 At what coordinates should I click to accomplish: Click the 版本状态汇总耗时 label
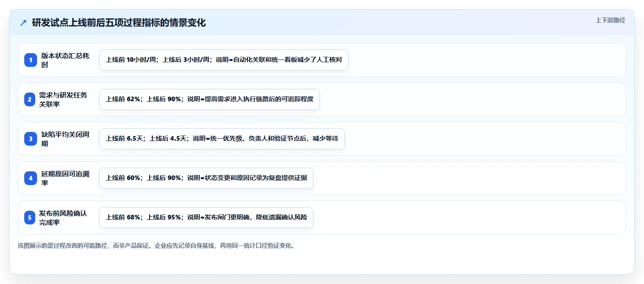pos(65,60)
